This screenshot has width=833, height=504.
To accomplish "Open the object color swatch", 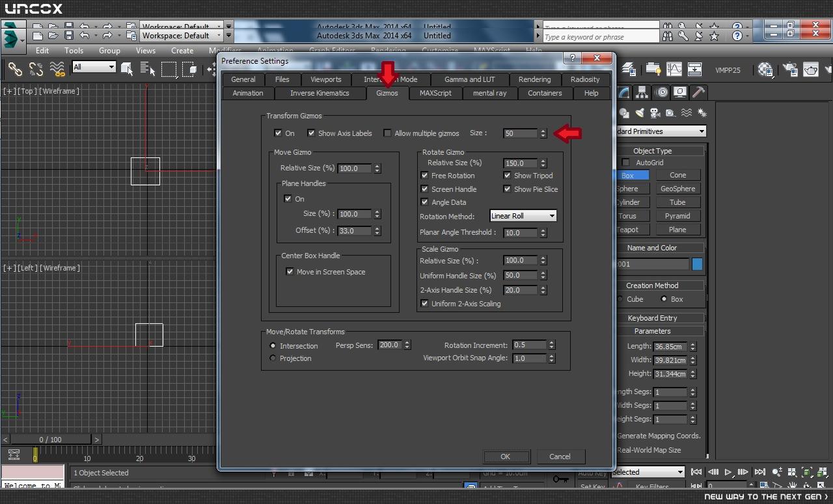I will (697, 264).
